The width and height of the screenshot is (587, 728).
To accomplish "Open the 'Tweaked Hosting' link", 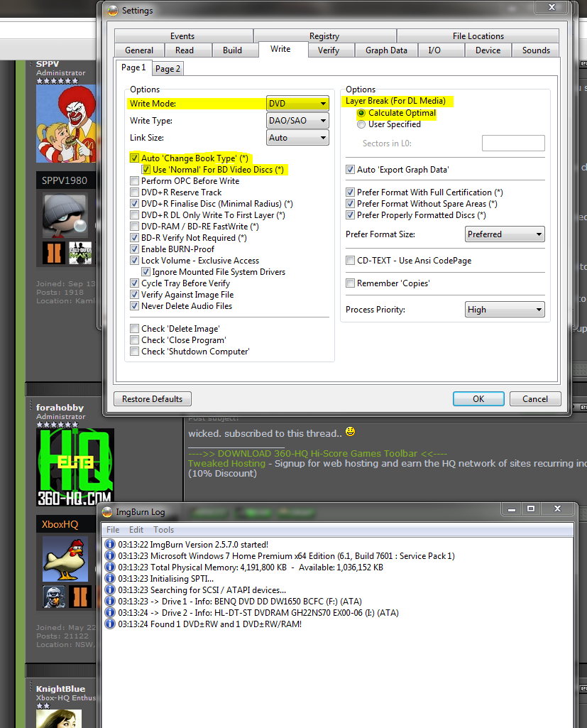I will point(227,463).
